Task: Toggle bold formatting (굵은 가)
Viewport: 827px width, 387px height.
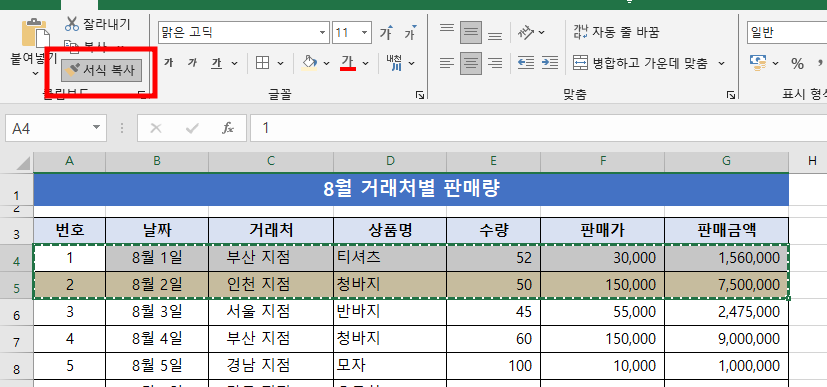Action: click(x=169, y=63)
